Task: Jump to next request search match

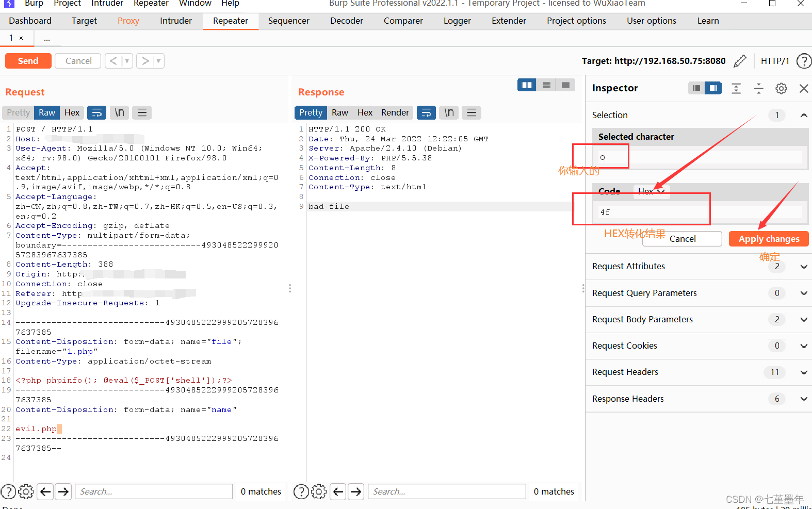Action: click(x=63, y=491)
